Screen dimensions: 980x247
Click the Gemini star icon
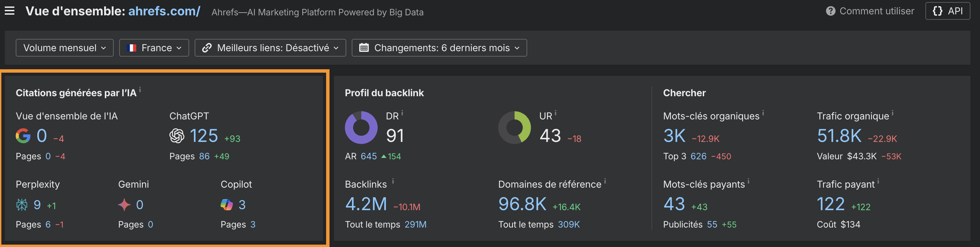(x=124, y=205)
